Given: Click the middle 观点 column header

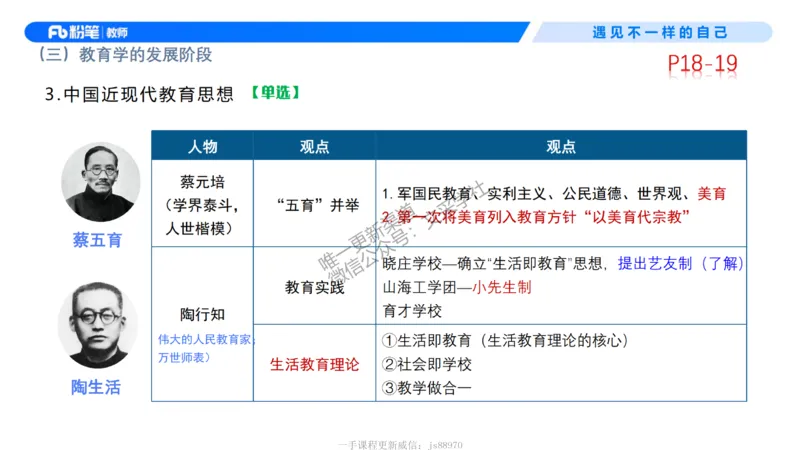Looking at the screenshot, I should click(314, 146).
